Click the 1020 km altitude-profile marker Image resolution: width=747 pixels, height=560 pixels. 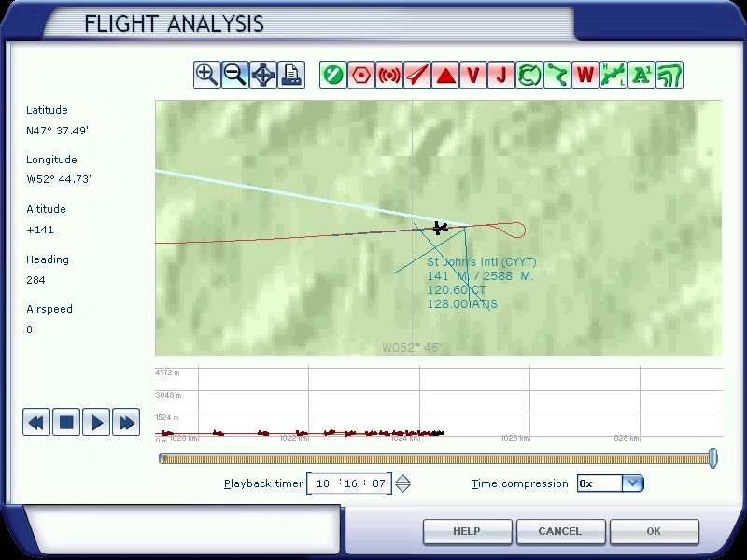[184, 438]
